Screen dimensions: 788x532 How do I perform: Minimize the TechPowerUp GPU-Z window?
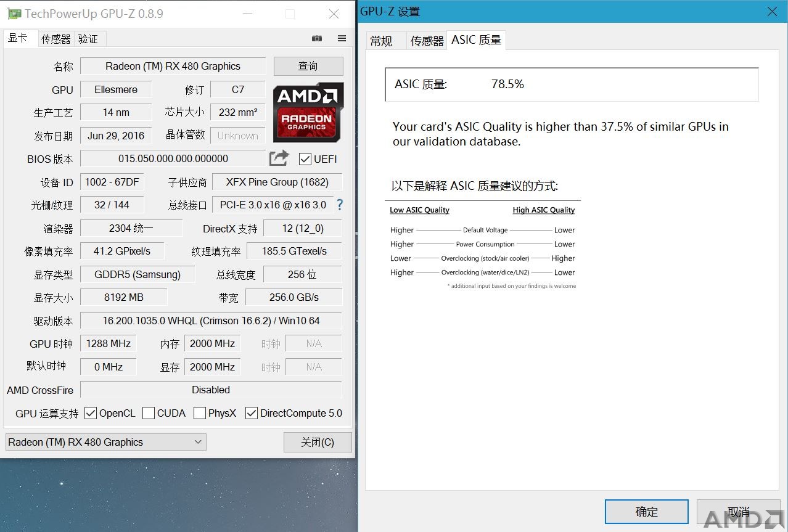(247, 14)
